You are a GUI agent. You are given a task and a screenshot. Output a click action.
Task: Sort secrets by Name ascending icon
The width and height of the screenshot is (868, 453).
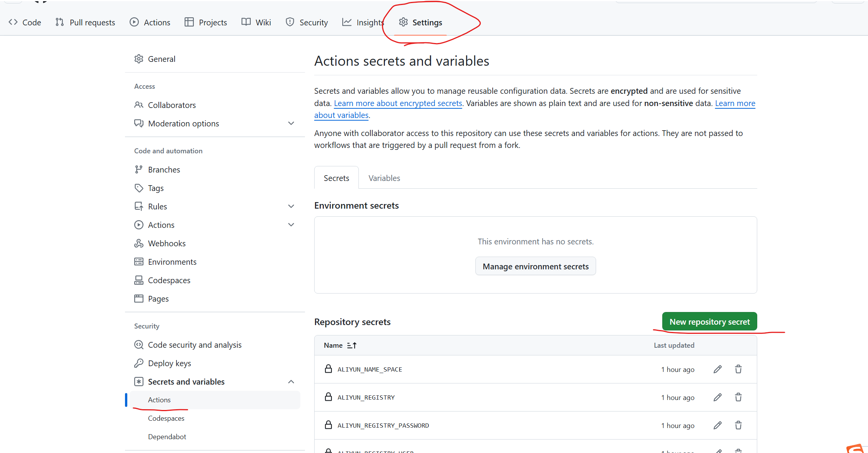(x=352, y=345)
